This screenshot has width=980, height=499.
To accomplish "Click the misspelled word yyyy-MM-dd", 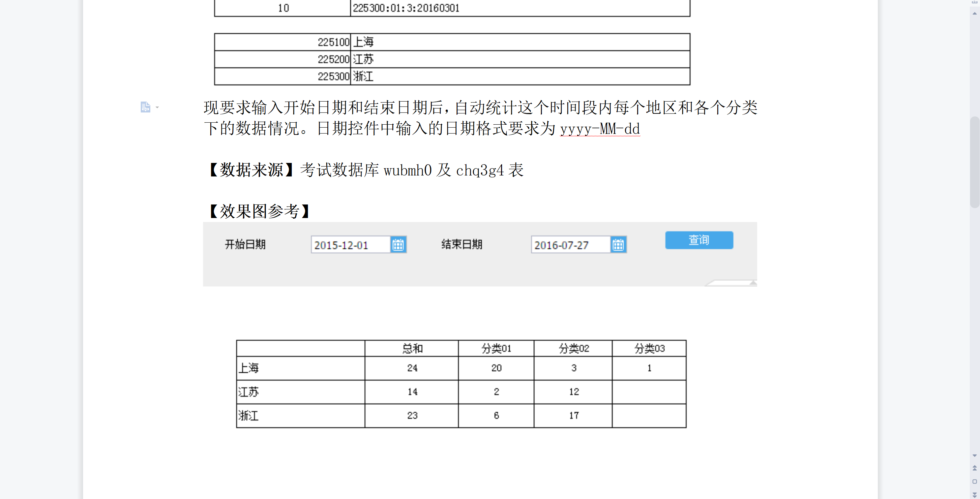I will [x=600, y=129].
